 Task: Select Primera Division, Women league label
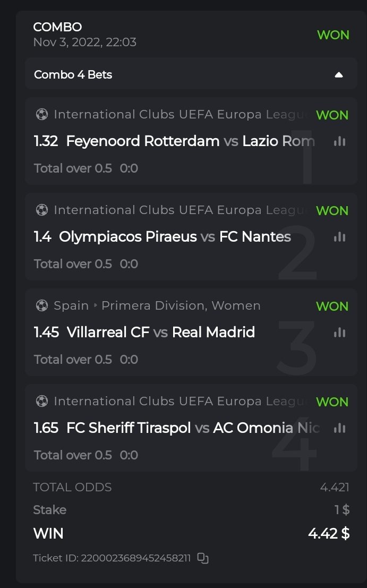tap(181, 305)
